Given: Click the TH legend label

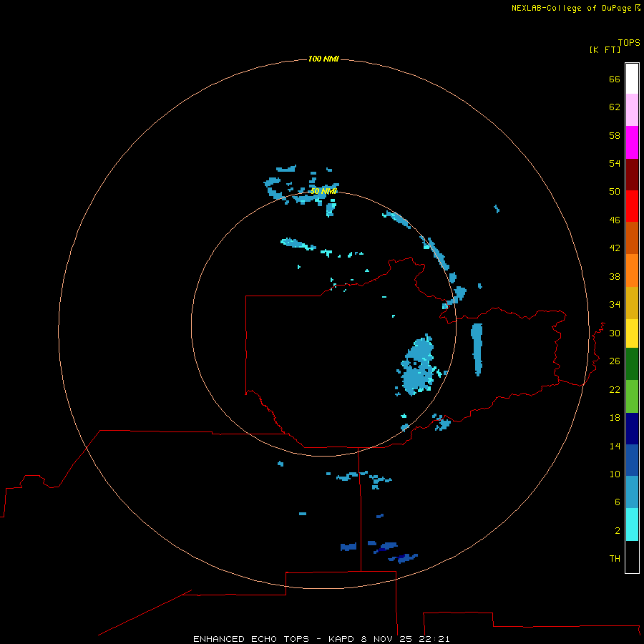Looking at the screenshot, I should [615, 559].
